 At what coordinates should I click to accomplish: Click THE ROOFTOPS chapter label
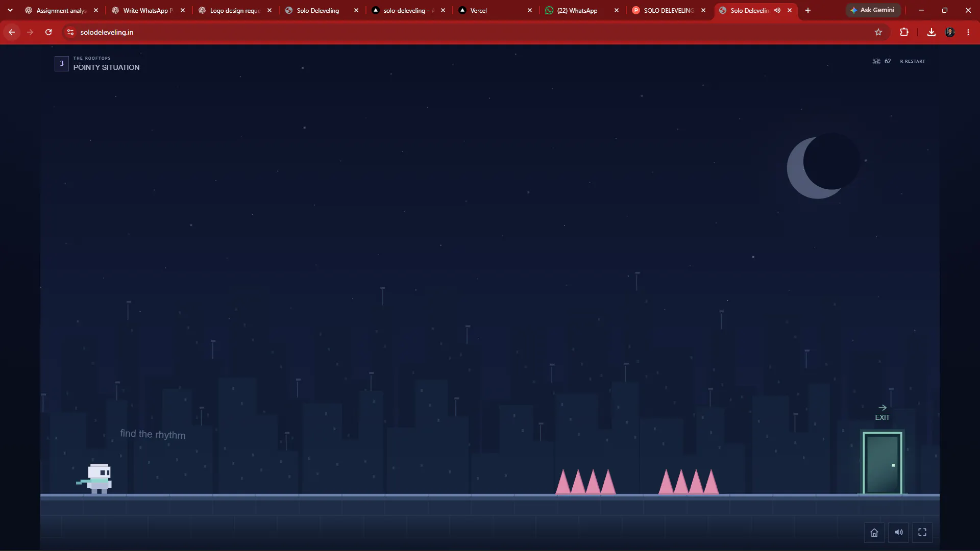[x=92, y=58]
